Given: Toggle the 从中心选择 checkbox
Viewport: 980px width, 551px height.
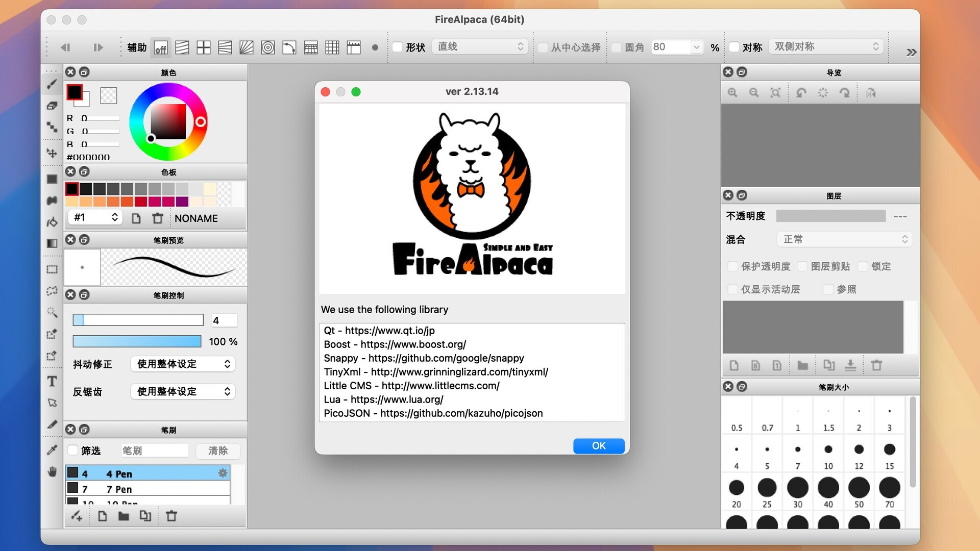Looking at the screenshot, I should click(x=543, y=47).
